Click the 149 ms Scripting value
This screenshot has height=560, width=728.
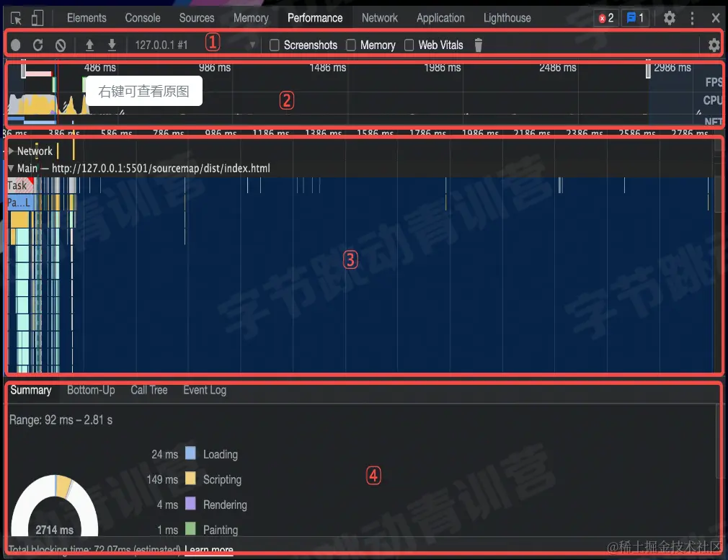(x=162, y=479)
